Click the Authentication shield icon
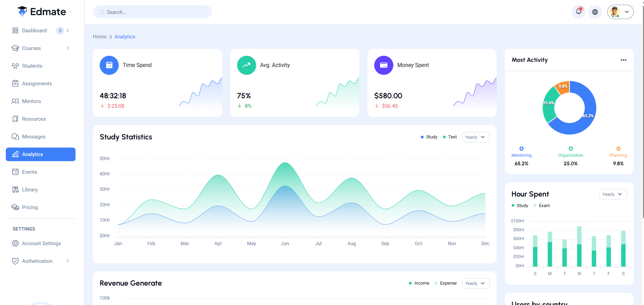 click(15, 261)
